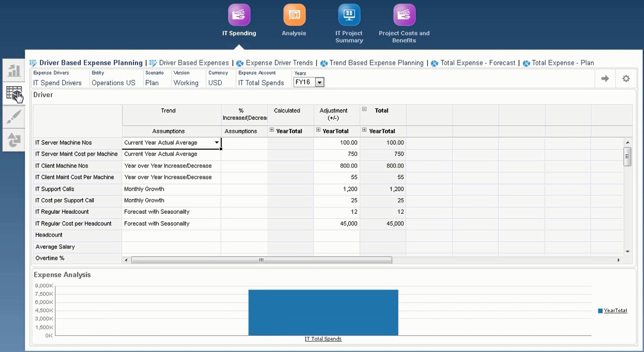Open the Years FY16 dropdown
Image resolution: width=644 pixels, height=352 pixels.
pyautogui.click(x=319, y=82)
